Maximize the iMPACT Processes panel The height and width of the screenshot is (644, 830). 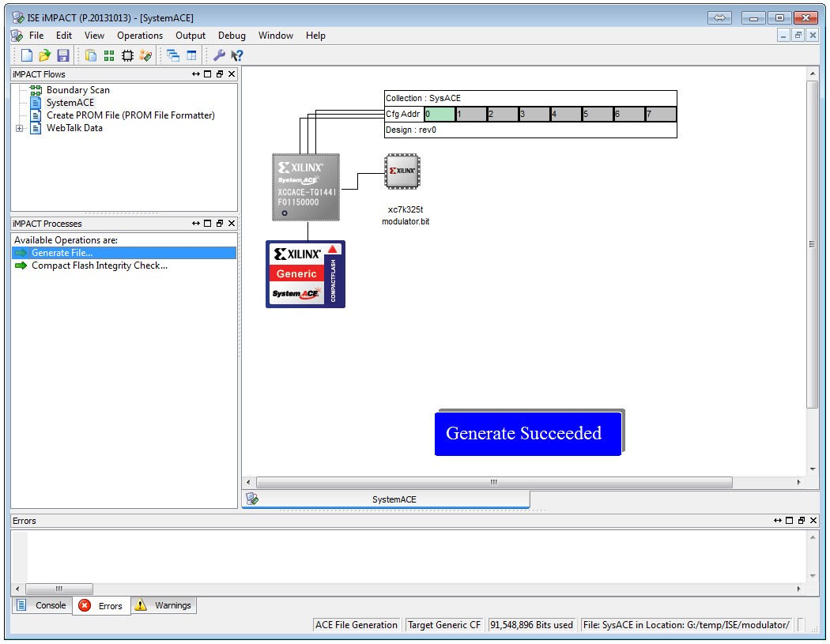click(207, 224)
